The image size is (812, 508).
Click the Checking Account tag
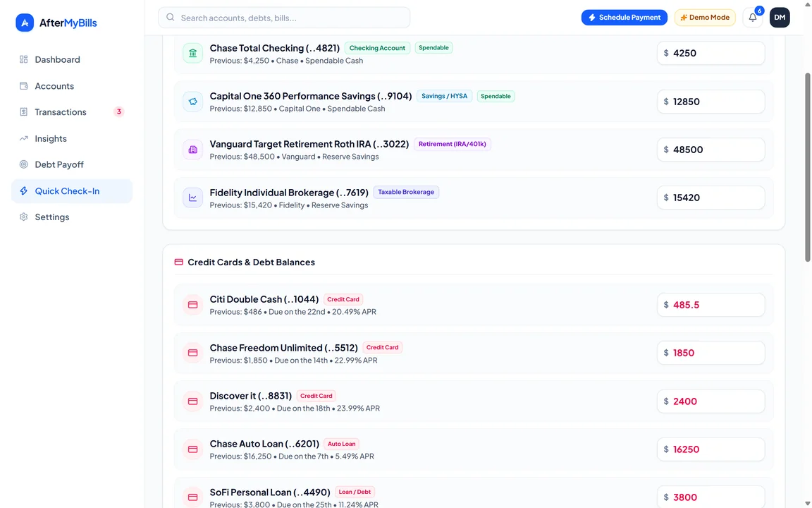click(x=377, y=48)
